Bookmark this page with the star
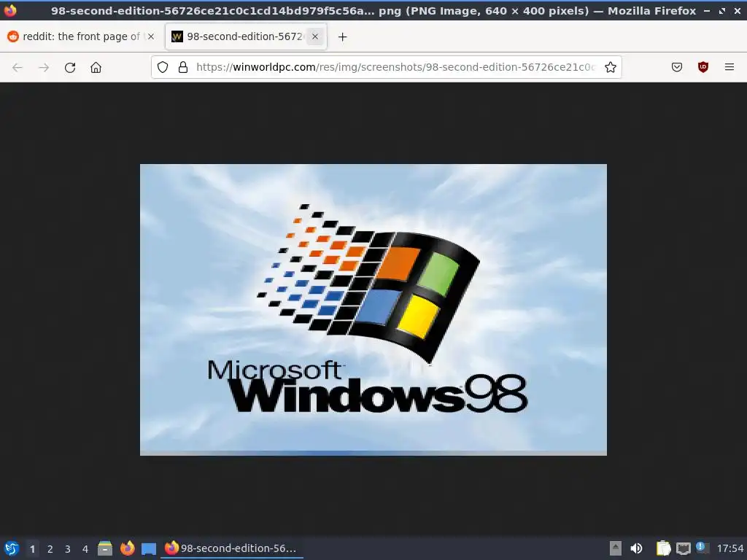The image size is (747, 560). (x=611, y=67)
